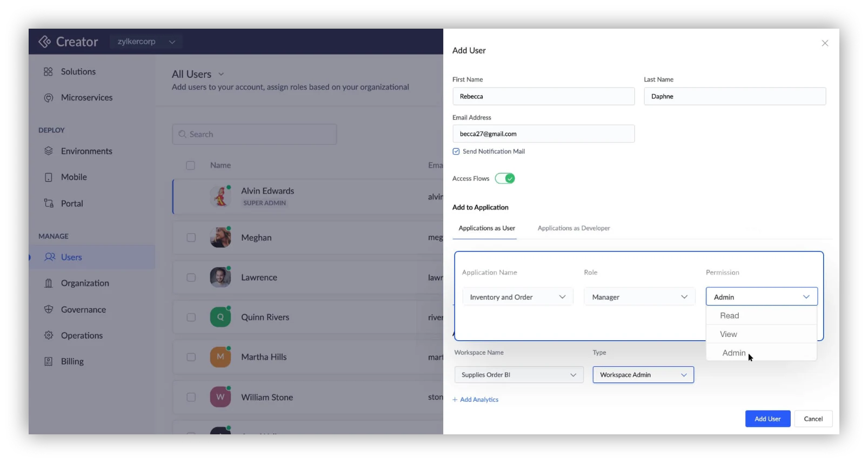Check the select-all users checkbox

click(x=190, y=166)
